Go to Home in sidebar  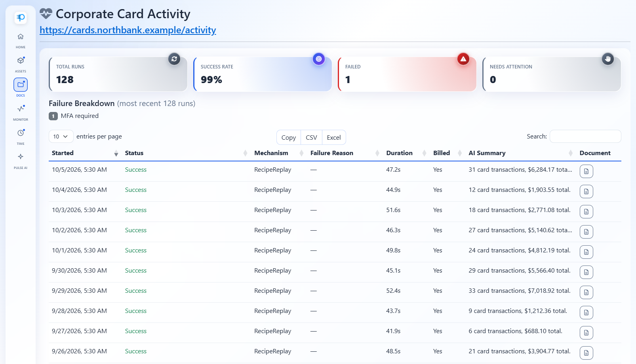pos(21,40)
